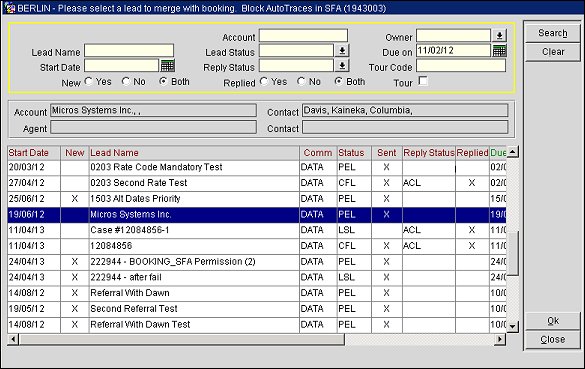Click the Close button

coord(553,340)
